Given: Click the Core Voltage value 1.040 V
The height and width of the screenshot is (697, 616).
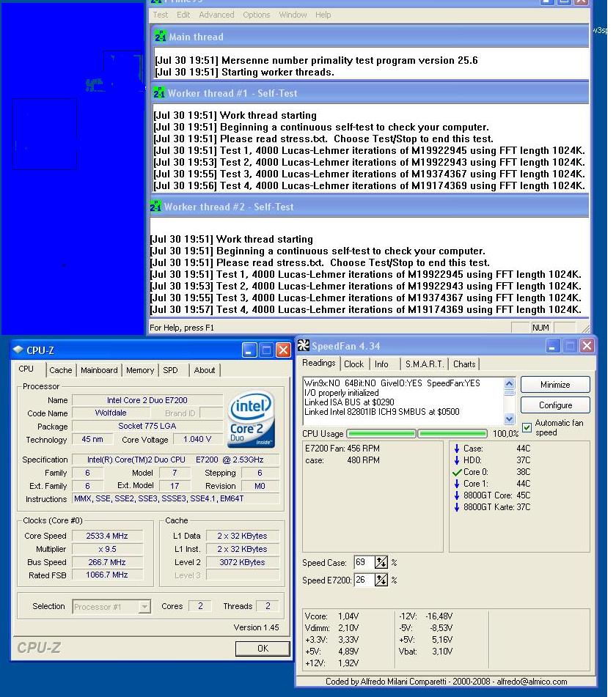Looking at the screenshot, I should point(197,439).
